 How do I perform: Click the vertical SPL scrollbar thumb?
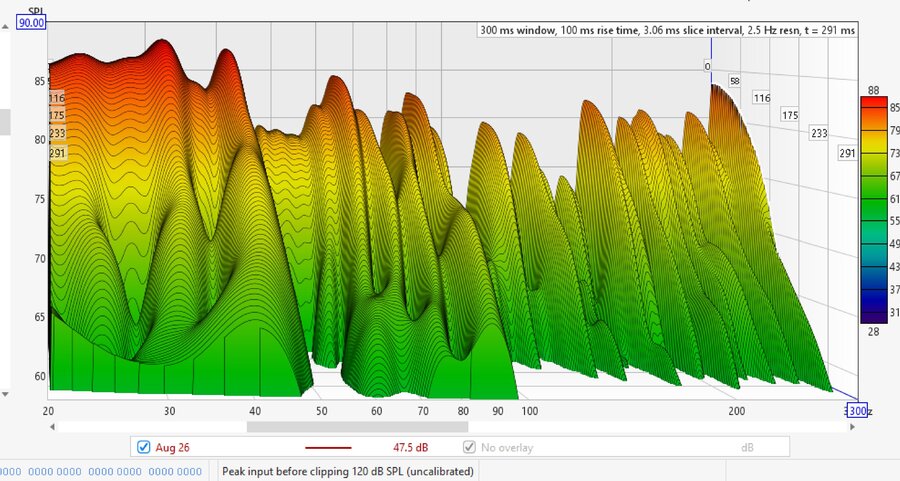coord(5,122)
